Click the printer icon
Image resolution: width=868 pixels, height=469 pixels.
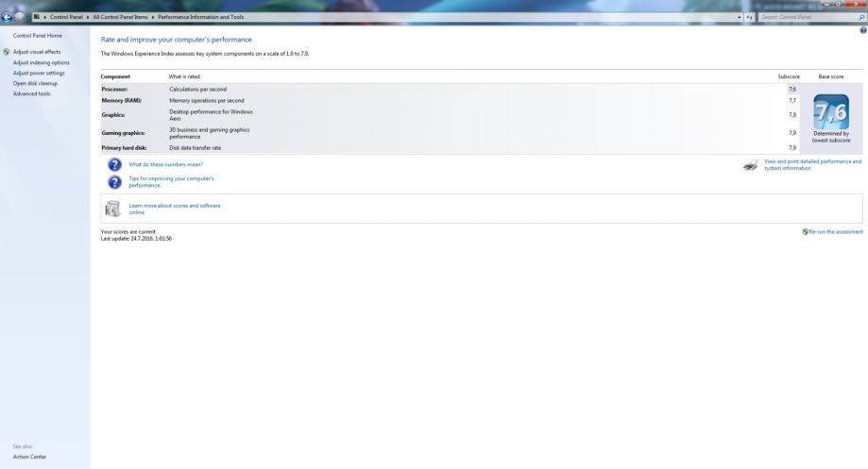click(x=751, y=165)
